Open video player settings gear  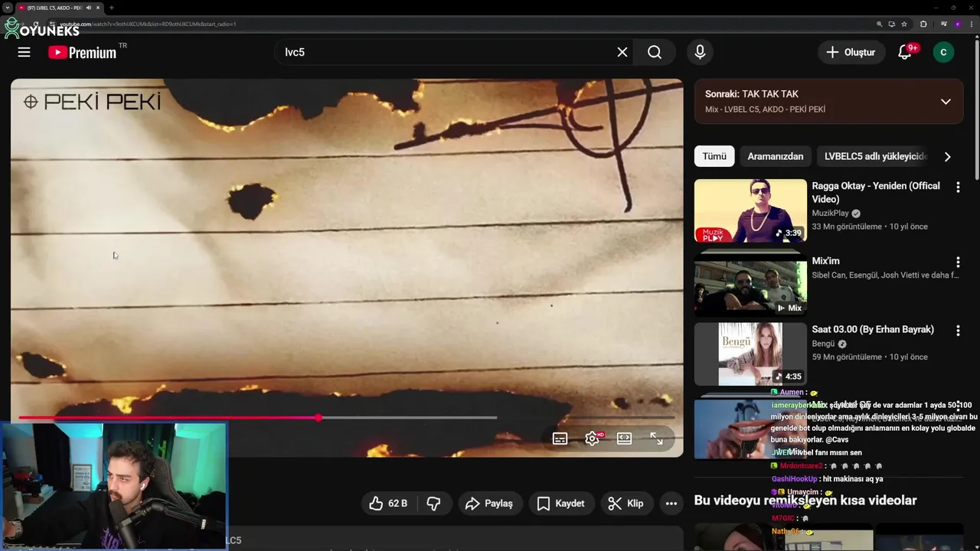point(593,439)
